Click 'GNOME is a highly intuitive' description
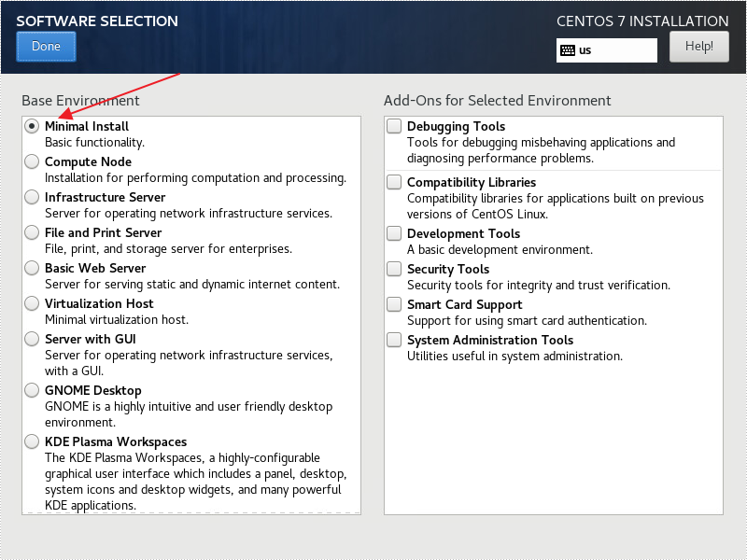The height and width of the screenshot is (560, 747). [x=189, y=414]
